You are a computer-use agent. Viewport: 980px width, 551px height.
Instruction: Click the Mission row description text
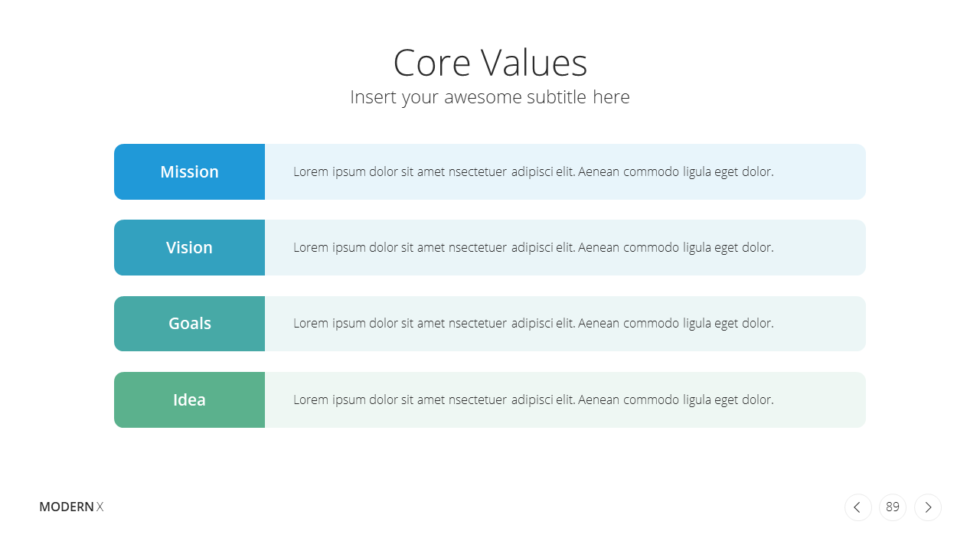[x=534, y=171]
